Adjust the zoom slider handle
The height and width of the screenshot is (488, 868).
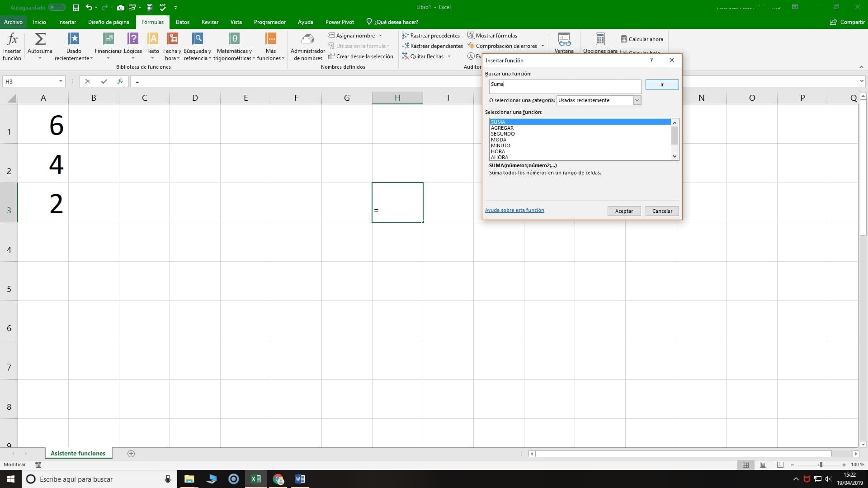[x=821, y=465]
